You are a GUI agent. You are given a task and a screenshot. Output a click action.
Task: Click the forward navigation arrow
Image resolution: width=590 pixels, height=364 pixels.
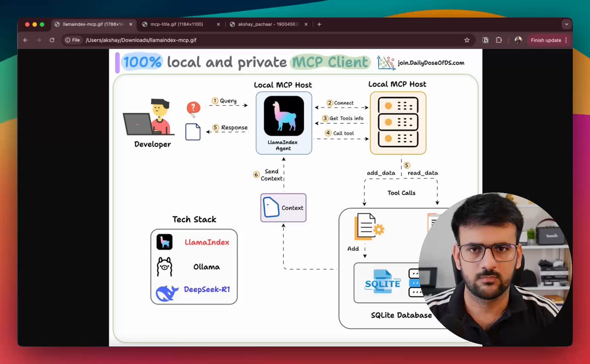pyautogui.click(x=39, y=40)
